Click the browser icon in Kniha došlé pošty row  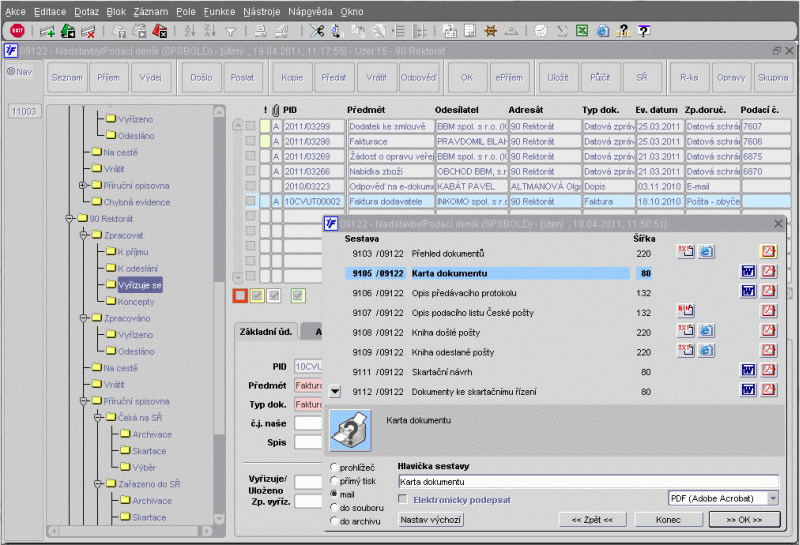pos(706,331)
